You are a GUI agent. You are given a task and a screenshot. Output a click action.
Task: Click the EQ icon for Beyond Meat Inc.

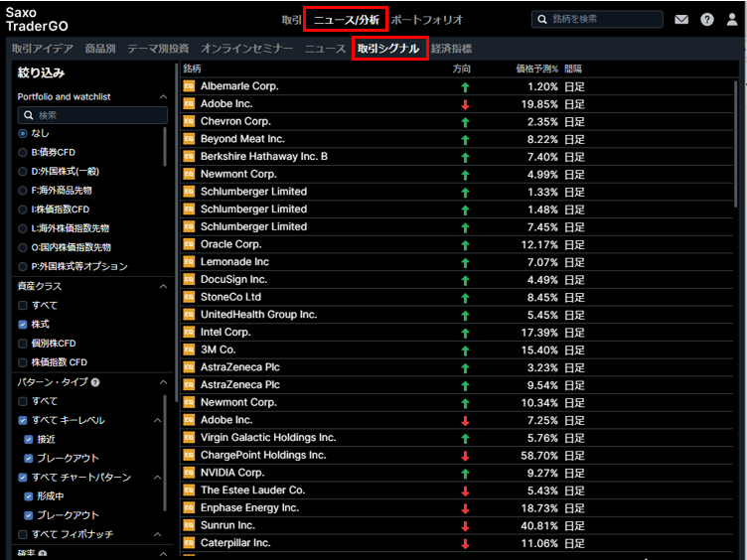pos(189,139)
